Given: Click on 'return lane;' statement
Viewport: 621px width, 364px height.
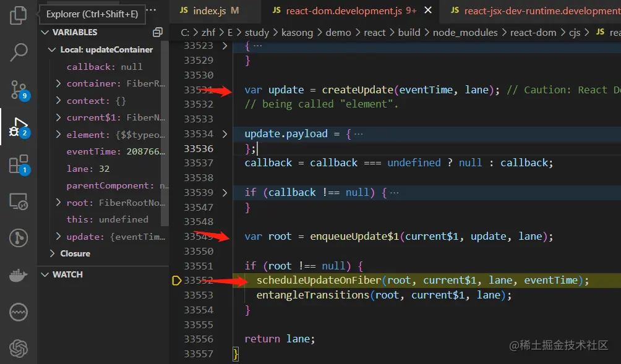Looking at the screenshot, I should click(x=280, y=339).
